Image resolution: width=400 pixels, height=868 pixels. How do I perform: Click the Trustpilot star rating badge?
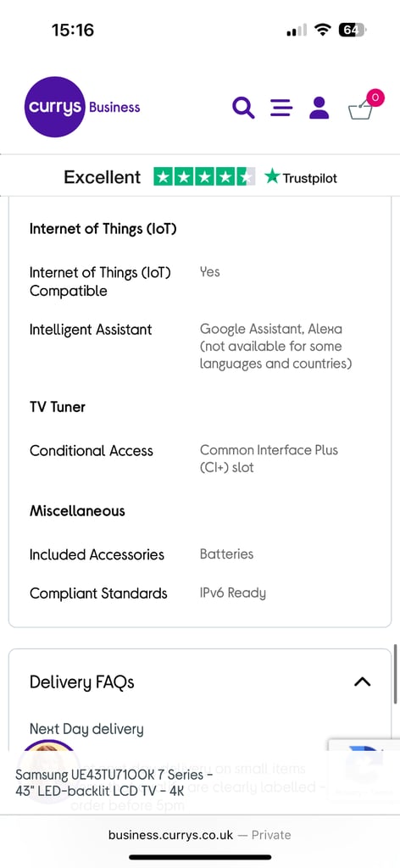(204, 177)
